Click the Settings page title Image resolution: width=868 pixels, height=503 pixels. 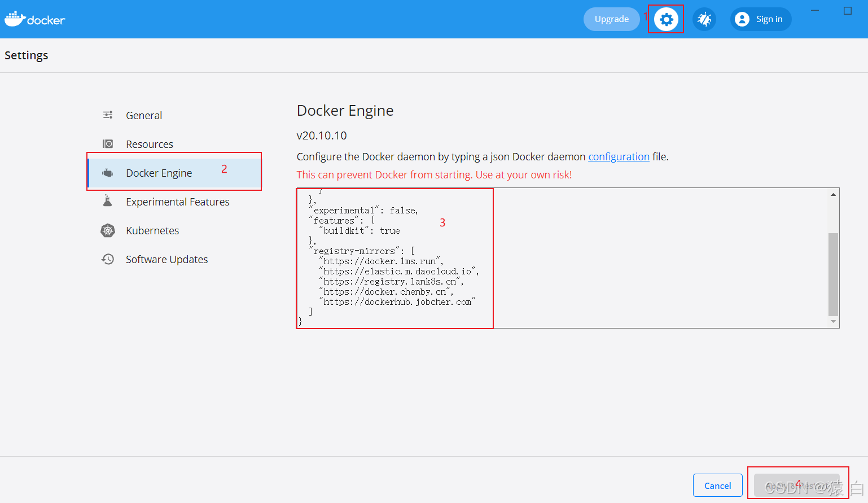[27, 55]
